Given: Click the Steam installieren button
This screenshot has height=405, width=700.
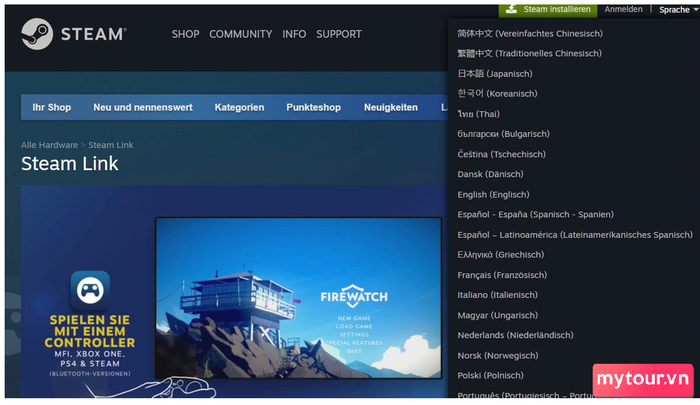Looking at the screenshot, I should (548, 9).
